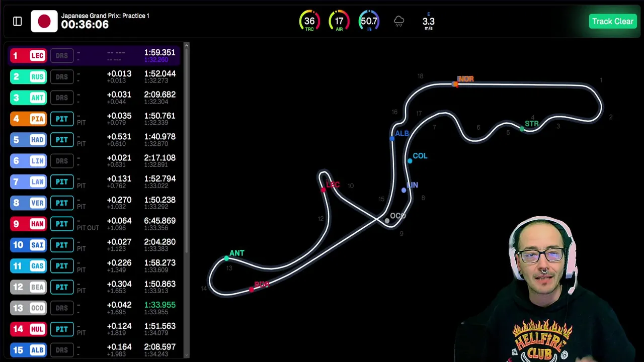
Task: Click the DRS badge in ALB's row
Action: pos(62,350)
